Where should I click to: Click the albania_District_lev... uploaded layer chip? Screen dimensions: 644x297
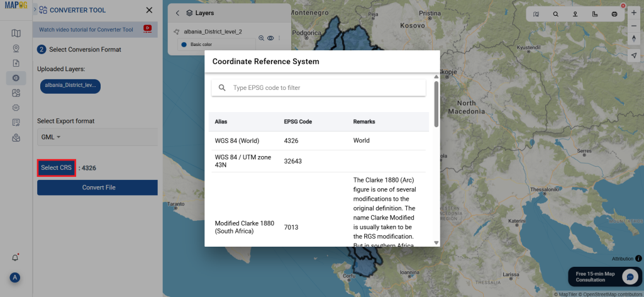tap(70, 86)
